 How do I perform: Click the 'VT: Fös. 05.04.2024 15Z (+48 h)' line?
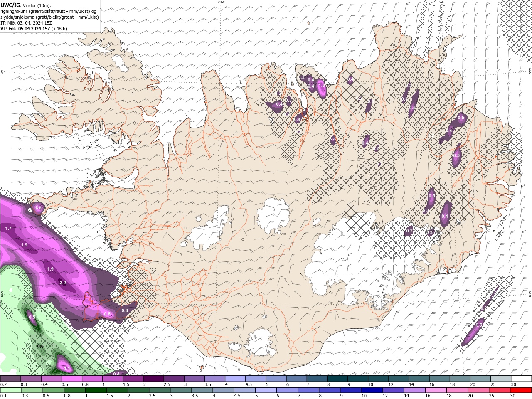click(34, 29)
